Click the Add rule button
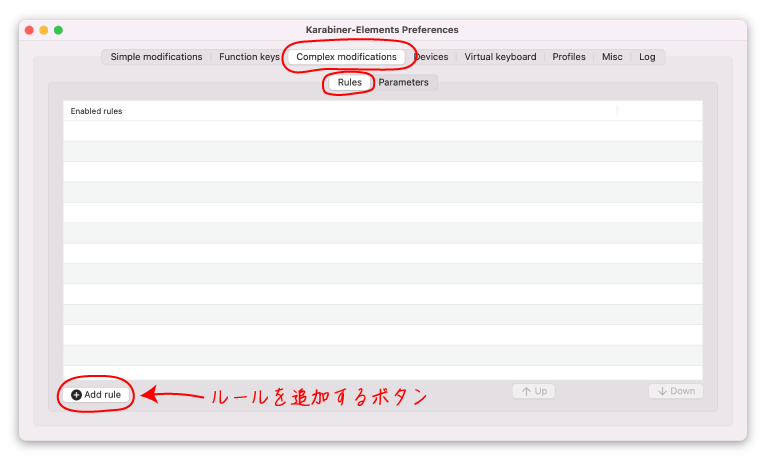768x462 pixels. pos(96,394)
